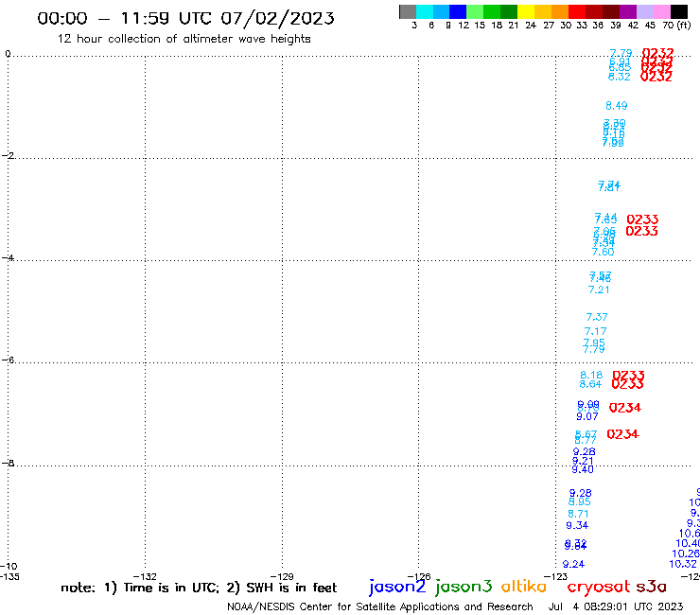Select the cryosat satellite legend label
The height and width of the screenshot is (615, 700).
(598, 587)
